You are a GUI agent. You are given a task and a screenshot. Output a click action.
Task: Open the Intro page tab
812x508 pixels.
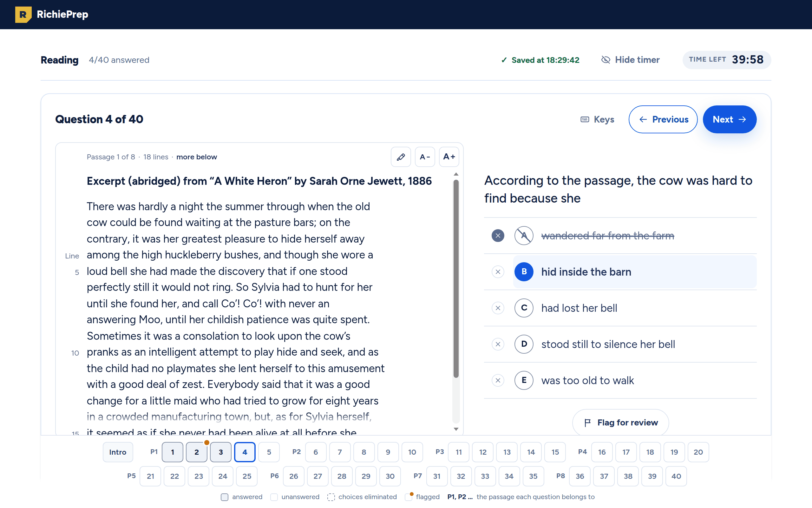(118, 452)
